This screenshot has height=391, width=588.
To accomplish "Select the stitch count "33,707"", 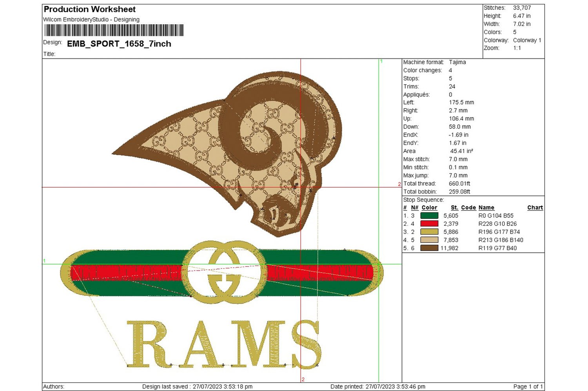I will (522, 8).
